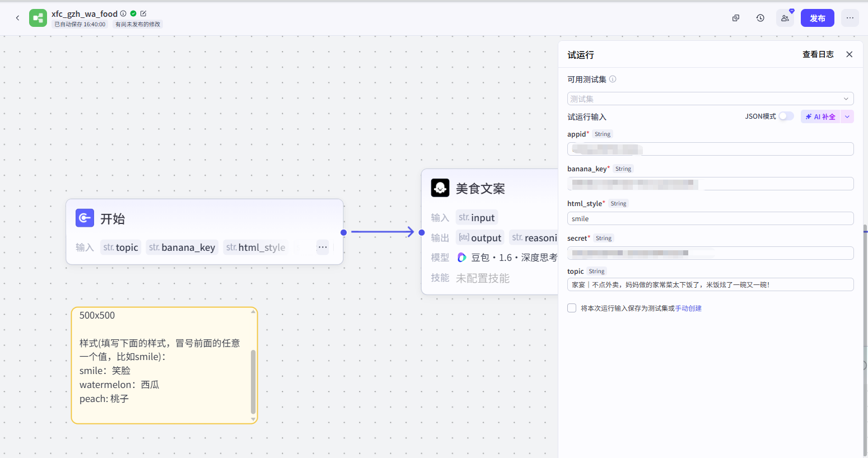
Task: Click info icon next to 可用测试集
Action: click(613, 79)
